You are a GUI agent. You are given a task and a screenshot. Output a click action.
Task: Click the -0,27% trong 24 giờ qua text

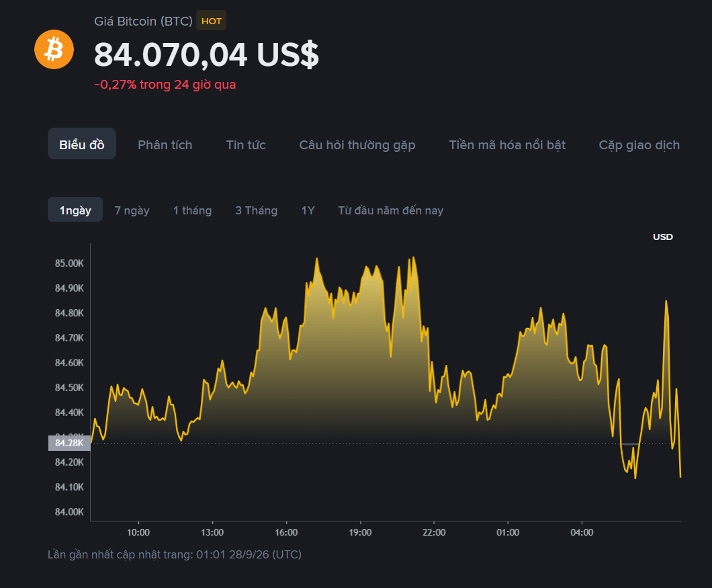(x=165, y=85)
